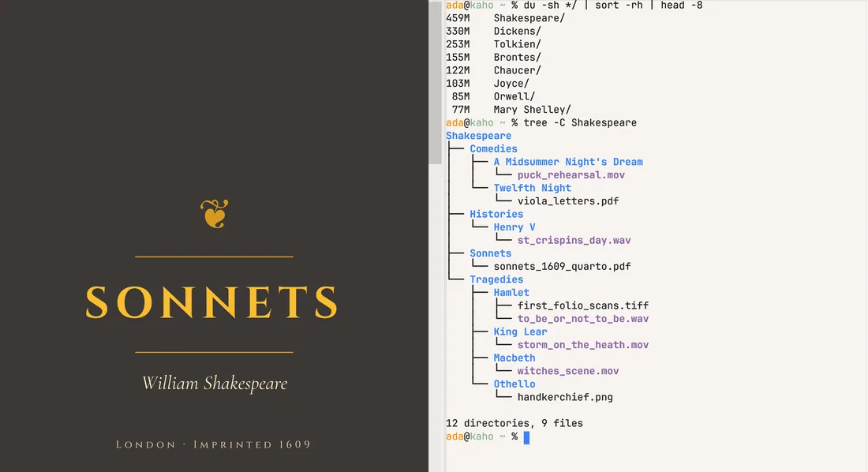Screen dimensions: 868x472
Task: Click the Shakespeare root of the tree
Action: 479,136
